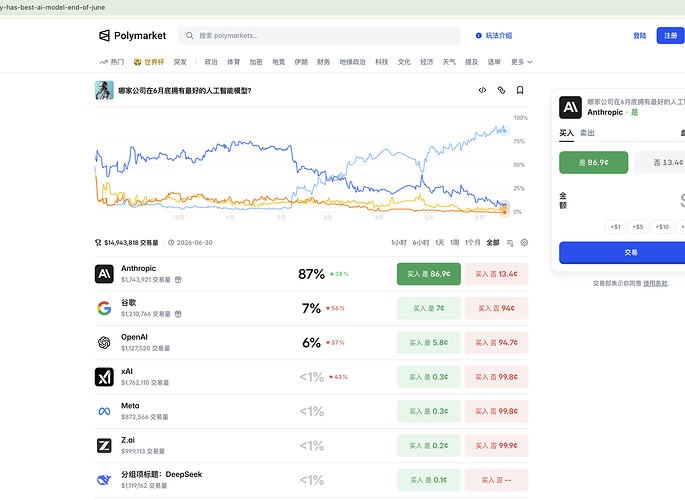Click 买入 是 0.3¢ for Meta
This screenshot has width=685, height=500.
pyautogui.click(x=429, y=411)
